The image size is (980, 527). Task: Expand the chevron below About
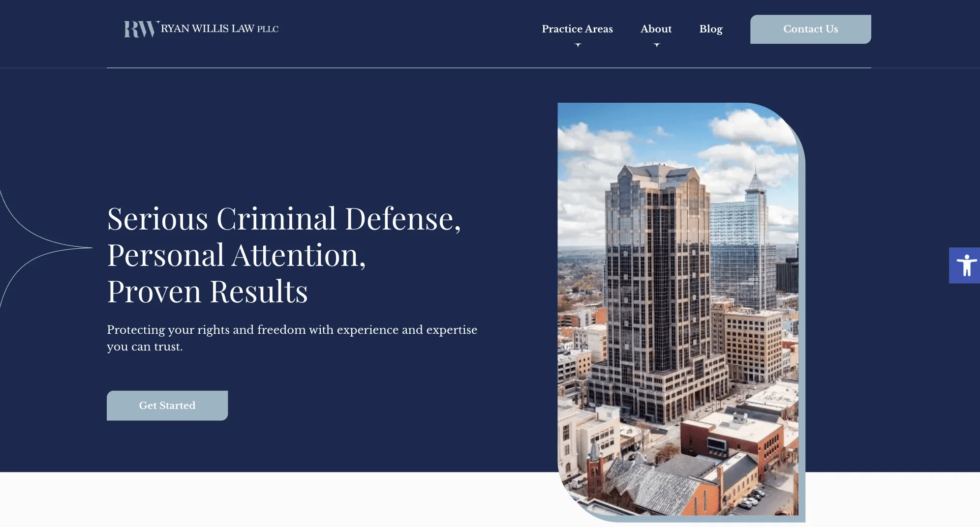click(656, 45)
